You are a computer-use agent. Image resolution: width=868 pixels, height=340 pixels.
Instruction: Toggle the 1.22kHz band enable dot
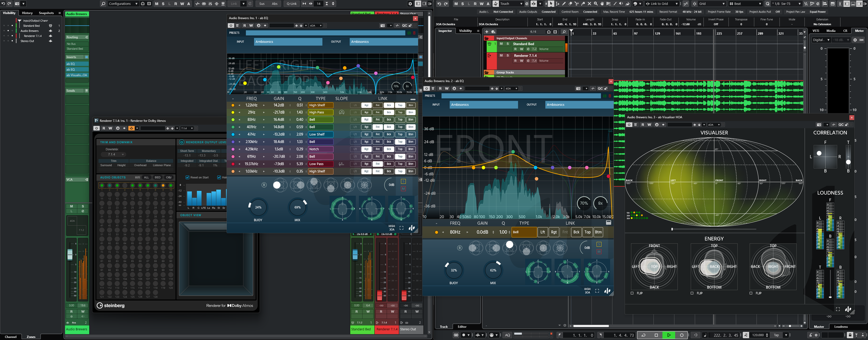point(233,105)
